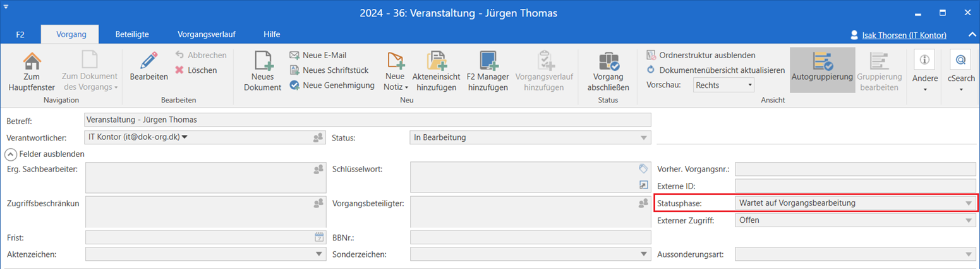Expand the Externer Zugriff dropdown

click(968, 220)
